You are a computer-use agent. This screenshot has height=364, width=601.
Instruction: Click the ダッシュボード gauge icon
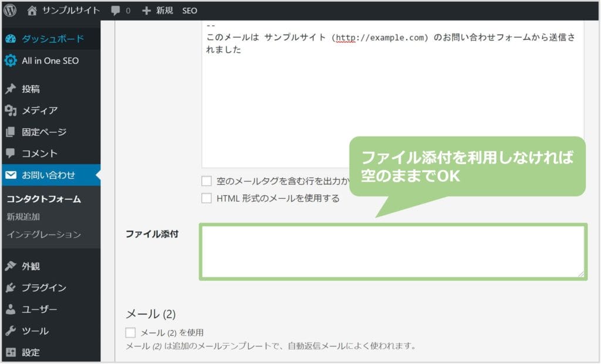(11, 39)
